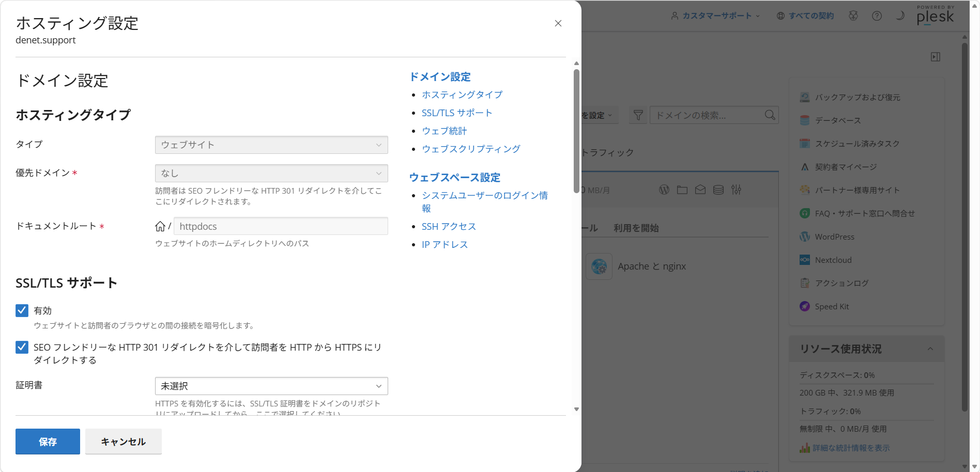
Task: Open the タイプ dropdown (ウェブサイト)
Action: pyautogui.click(x=271, y=145)
